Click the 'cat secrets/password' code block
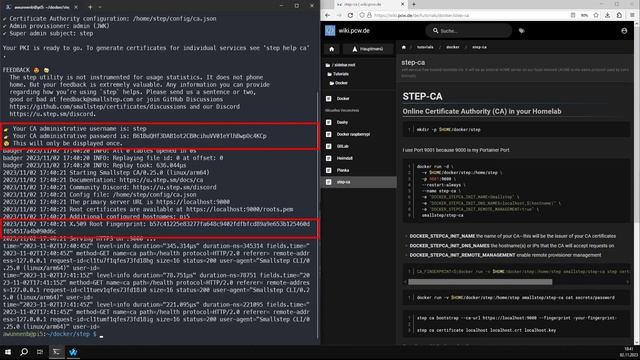 [x=516, y=298]
